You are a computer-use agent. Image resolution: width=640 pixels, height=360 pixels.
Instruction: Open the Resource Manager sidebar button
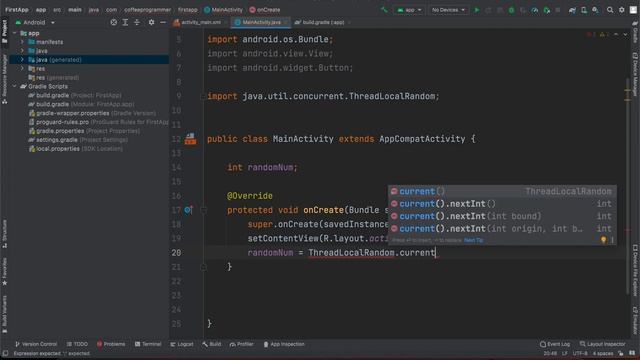tap(4, 78)
